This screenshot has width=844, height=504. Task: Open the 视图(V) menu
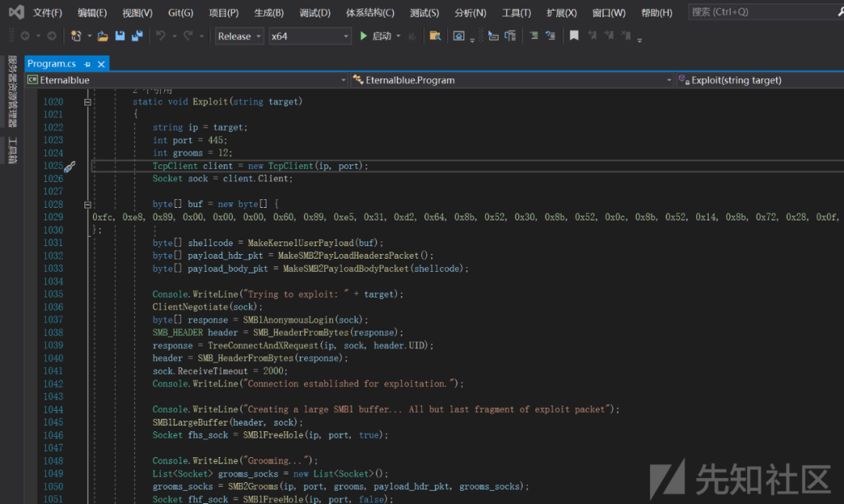(x=138, y=13)
